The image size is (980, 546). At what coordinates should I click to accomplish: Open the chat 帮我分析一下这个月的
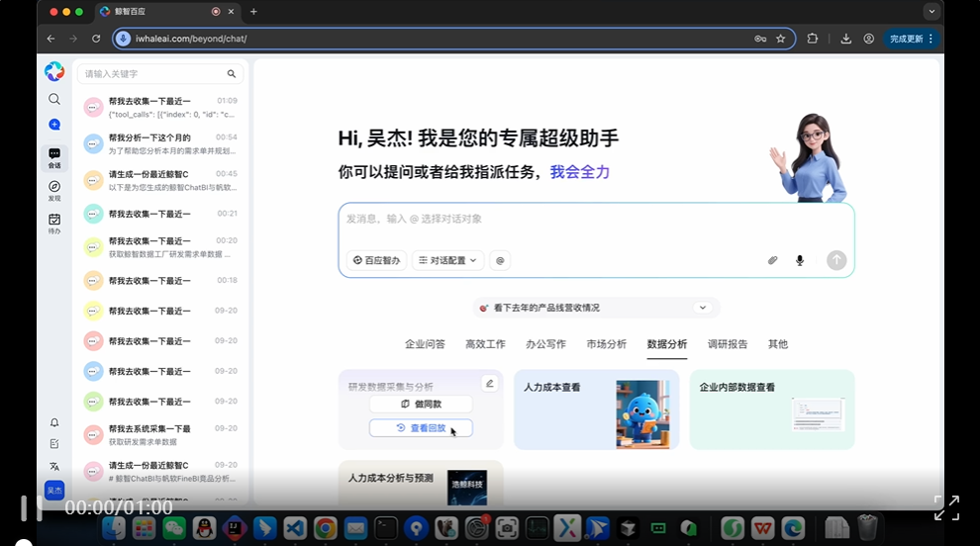pos(160,144)
